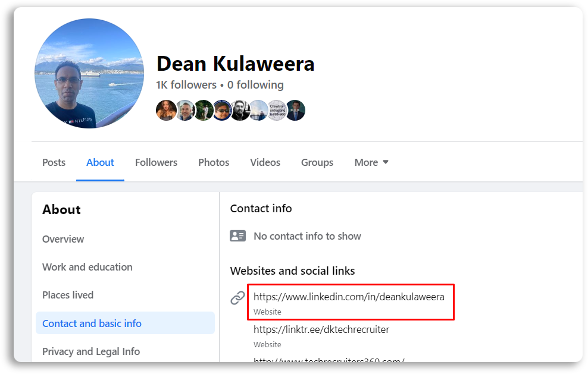The image size is (588, 374).
Task: Open the Followers tab
Action: [x=156, y=163]
